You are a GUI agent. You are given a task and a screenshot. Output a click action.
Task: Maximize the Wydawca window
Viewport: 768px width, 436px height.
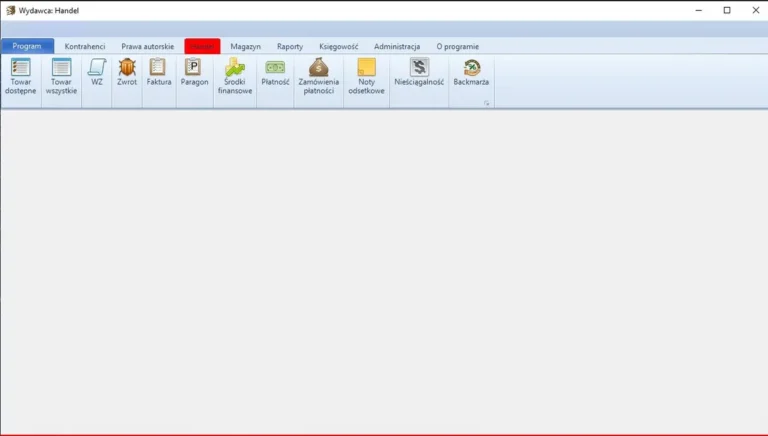(x=727, y=10)
